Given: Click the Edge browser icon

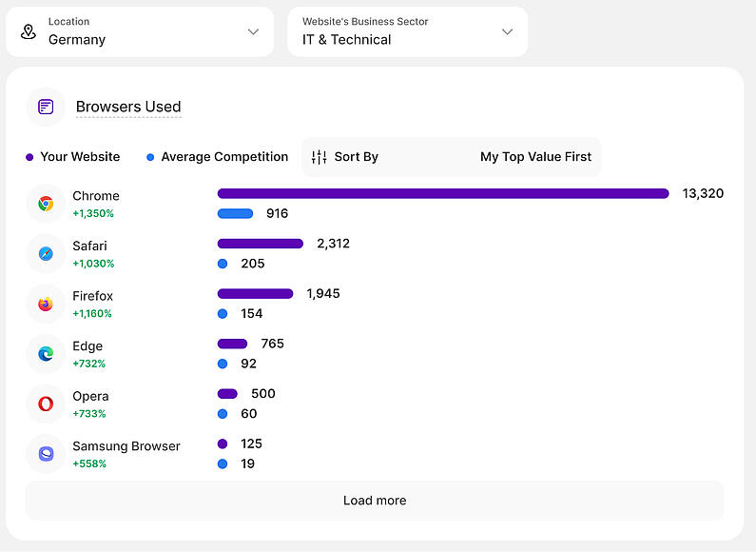Looking at the screenshot, I should [46, 354].
